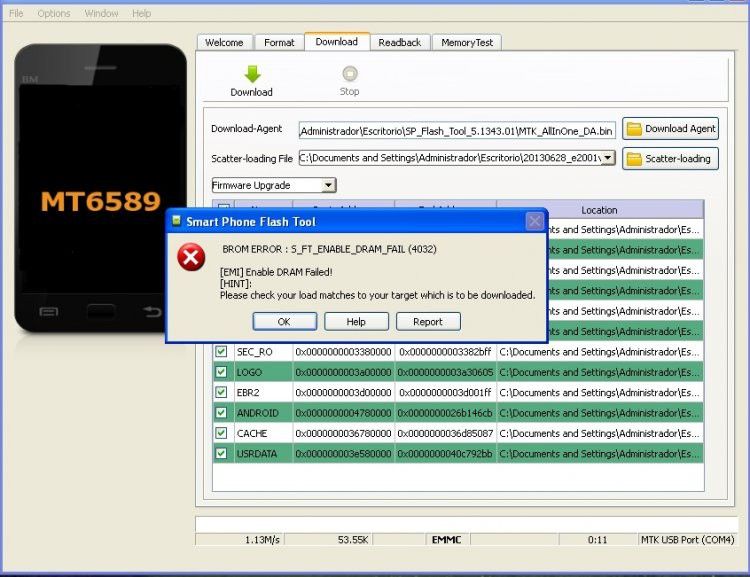Screen dimensions: 750x577
Task: Click the red error icon in dialog
Action: click(x=191, y=257)
